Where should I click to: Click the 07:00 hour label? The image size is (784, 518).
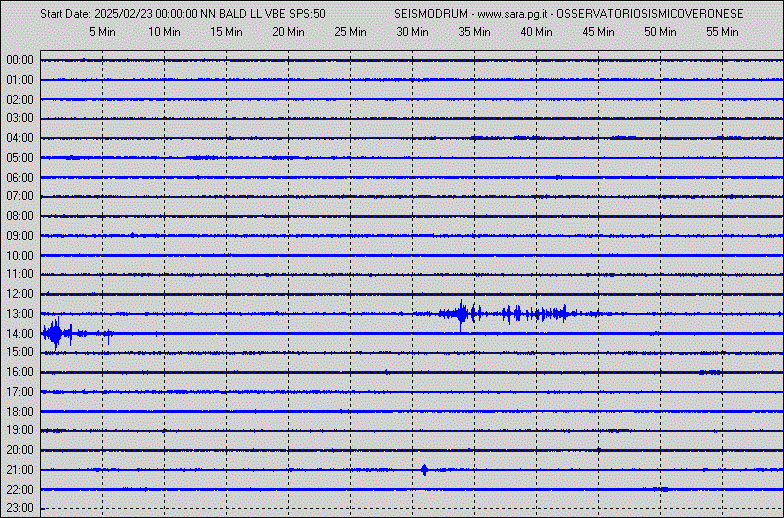tap(20, 196)
